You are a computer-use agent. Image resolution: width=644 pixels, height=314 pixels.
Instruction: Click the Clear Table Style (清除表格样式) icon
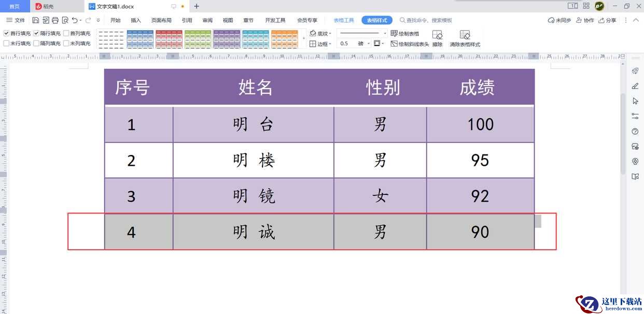pyautogui.click(x=465, y=38)
